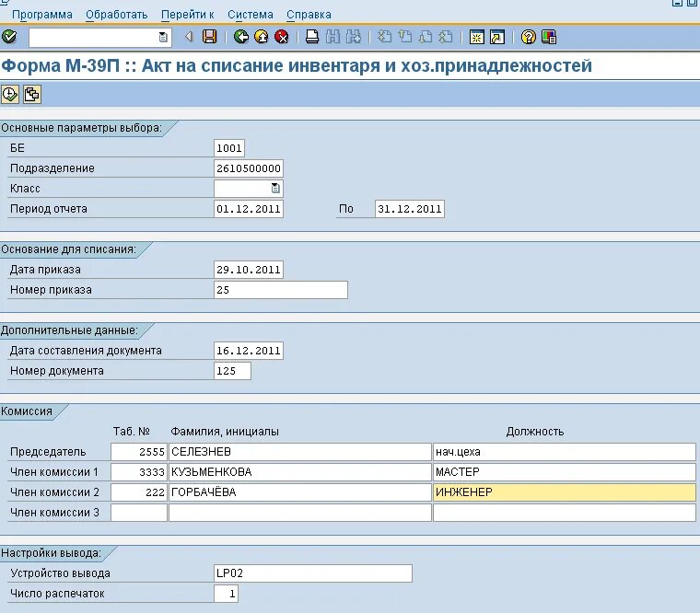Click Член комиссии 1 Таб. № 3333
The image size is (700, 613).
[139, 472]
